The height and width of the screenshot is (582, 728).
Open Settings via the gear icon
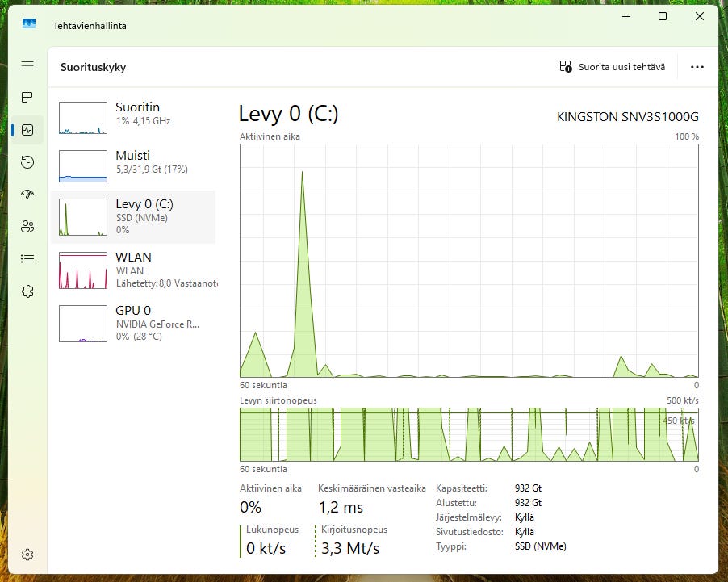pyautogui.click(x=27, y=555)
